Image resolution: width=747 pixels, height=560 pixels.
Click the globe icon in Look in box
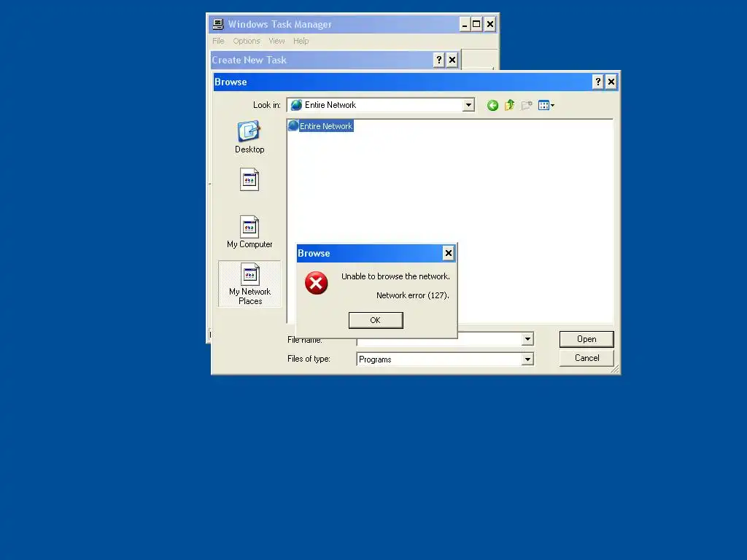296,105
